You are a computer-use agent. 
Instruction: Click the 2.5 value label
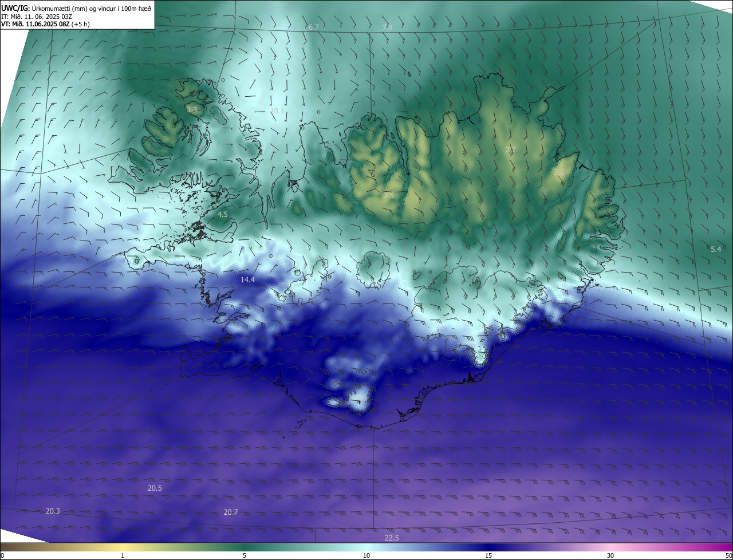pyautogui.click(x=389, y=196)
